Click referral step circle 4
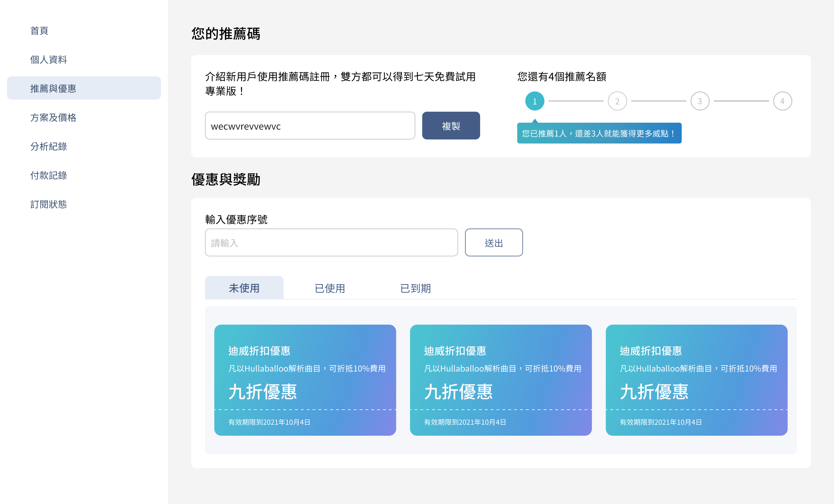The image size is (834, 504). tap(782, 101)
